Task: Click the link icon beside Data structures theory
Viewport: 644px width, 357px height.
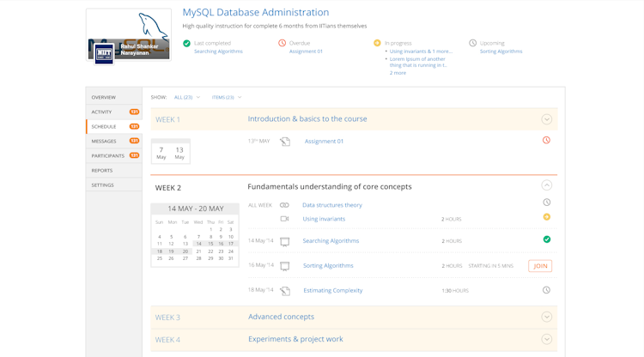Action: [284, 205]
